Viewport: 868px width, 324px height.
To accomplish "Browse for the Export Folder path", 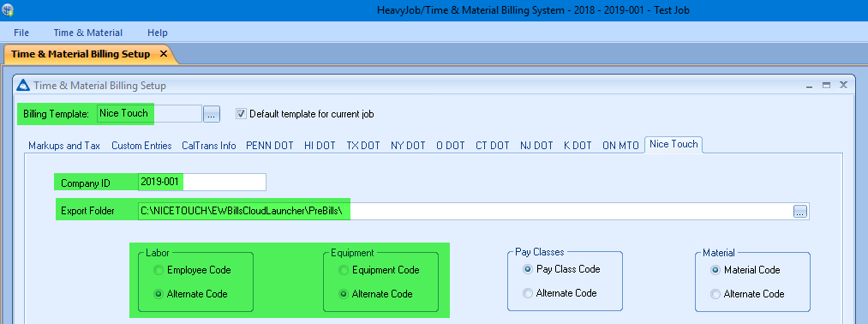I will click(x=800, y=211).
